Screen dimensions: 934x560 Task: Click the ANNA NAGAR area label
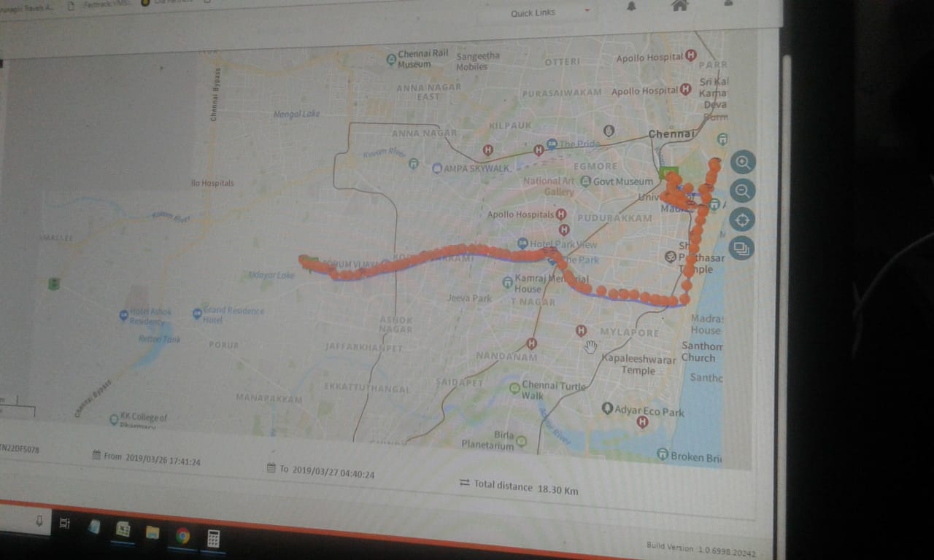[x=424, y=133]
